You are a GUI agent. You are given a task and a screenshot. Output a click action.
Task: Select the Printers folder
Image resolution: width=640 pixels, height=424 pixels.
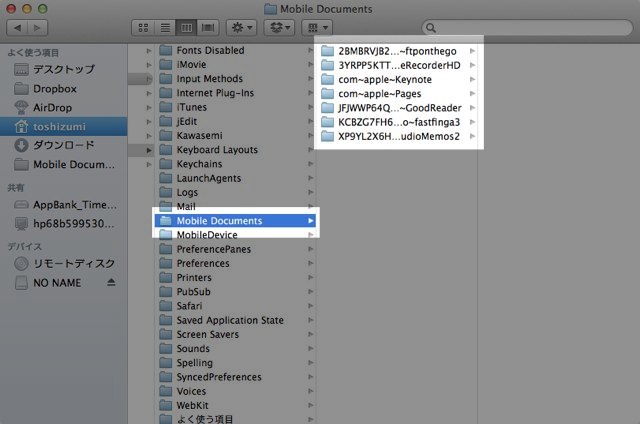(236, 277)
